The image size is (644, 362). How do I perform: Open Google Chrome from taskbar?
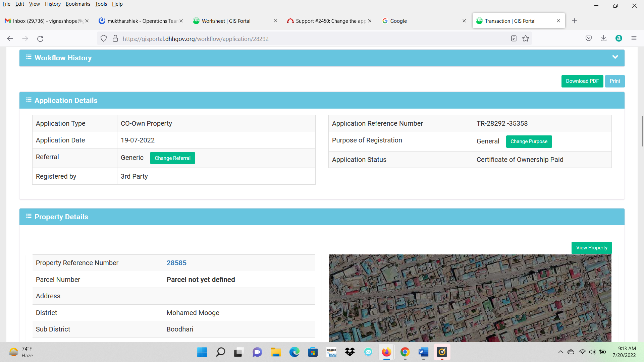point(405,352)
